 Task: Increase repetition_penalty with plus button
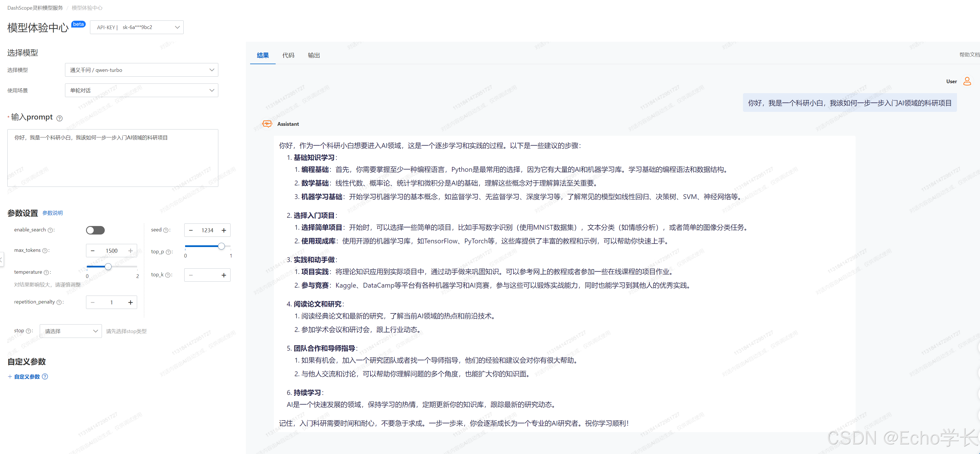coord(131,302)
